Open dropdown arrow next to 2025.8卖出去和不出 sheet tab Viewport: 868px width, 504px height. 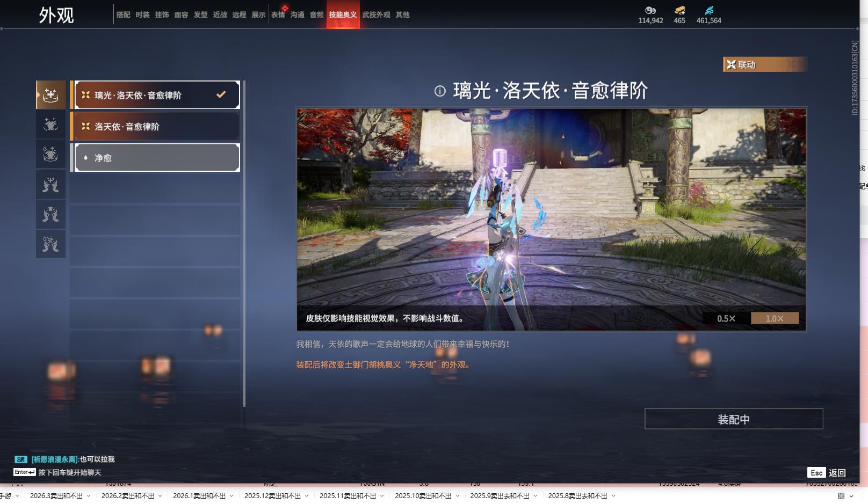pos(613,496)
